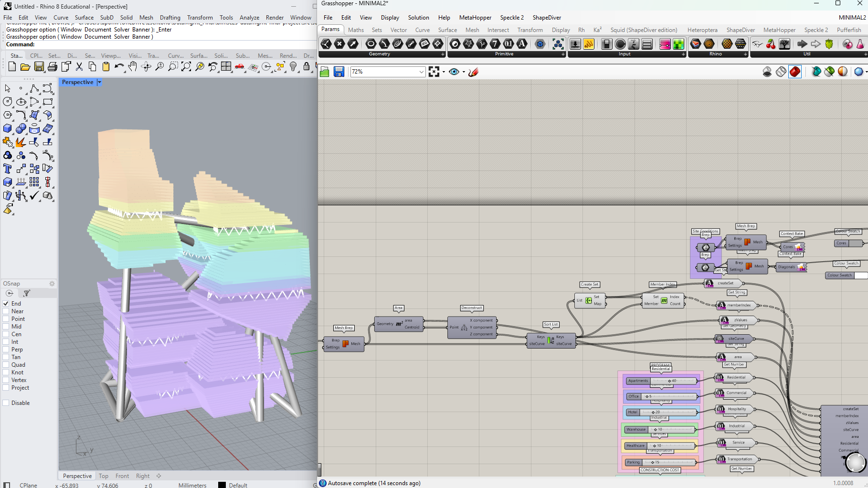The image size is (868, 488).
Task: Click the cherries icon in Util group
Action: coord(771,44)
